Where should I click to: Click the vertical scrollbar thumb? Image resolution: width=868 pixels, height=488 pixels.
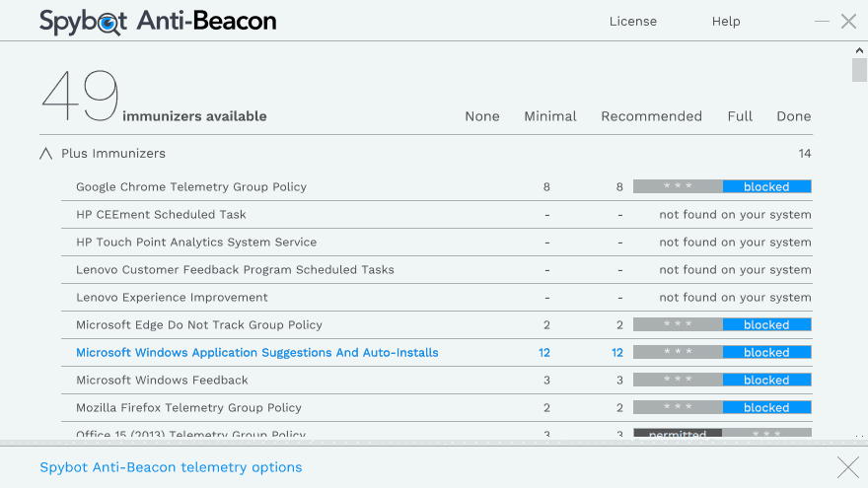[859, 70]
